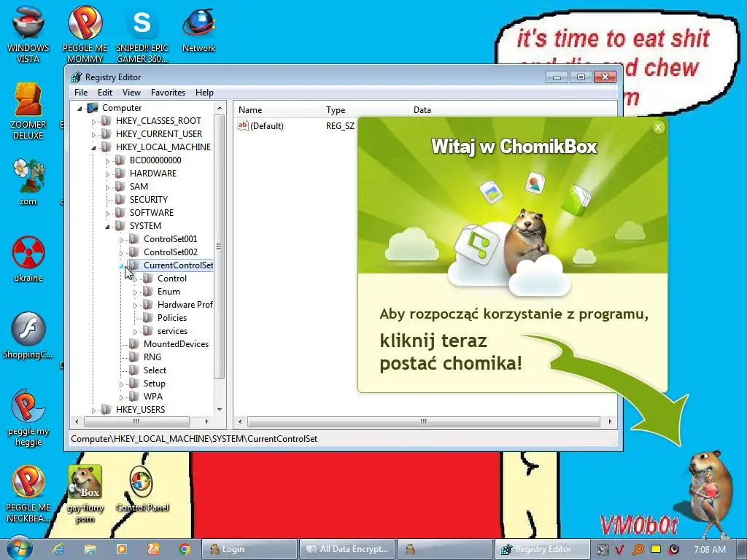Expand the HARDWARE key arrow
The height and width of the screenshot is (560, 747).
point(108,174)
